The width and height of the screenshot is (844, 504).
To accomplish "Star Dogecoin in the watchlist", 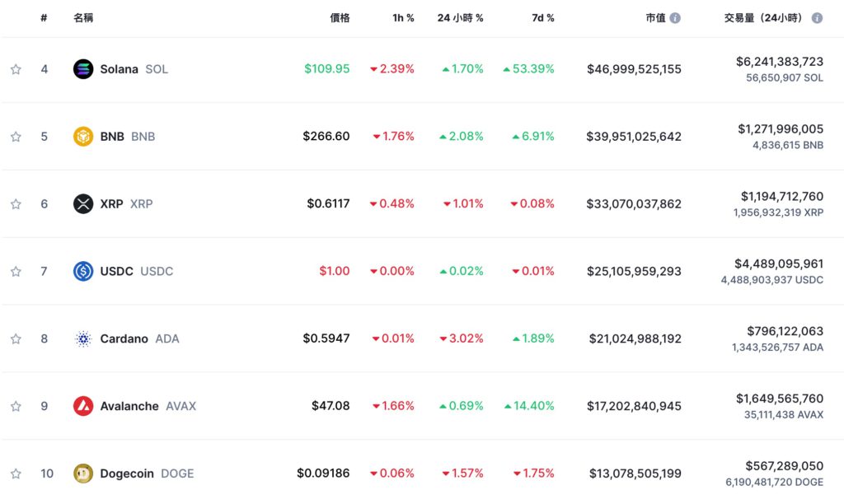I will pyautogui.click(x=16, y=474).
